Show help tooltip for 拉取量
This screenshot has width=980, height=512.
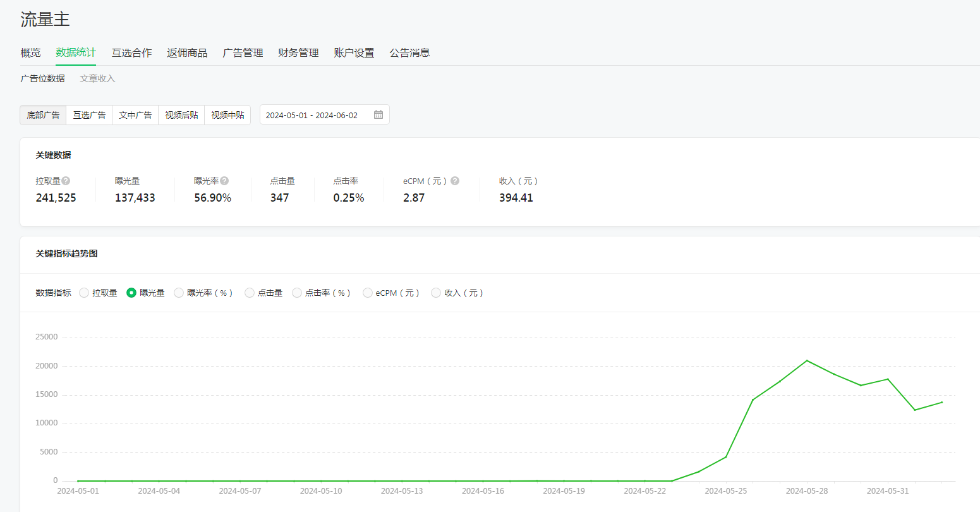coord(66,181)
